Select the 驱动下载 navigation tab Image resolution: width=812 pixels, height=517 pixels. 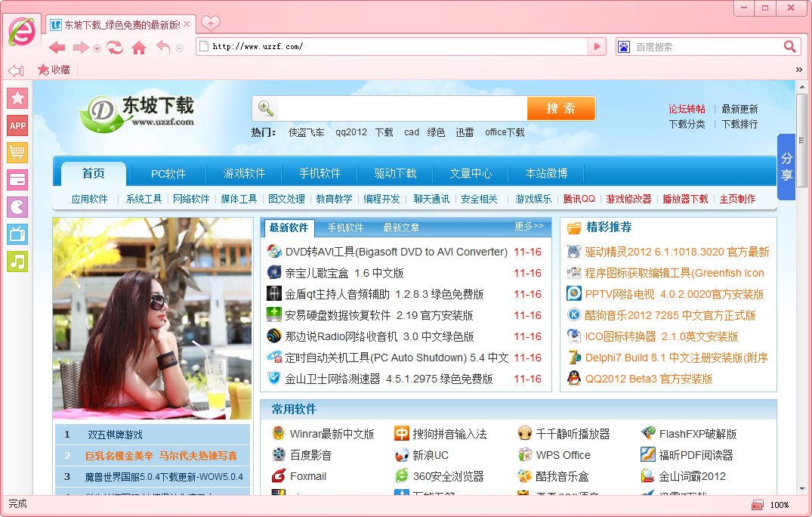[x=395, y=174]
